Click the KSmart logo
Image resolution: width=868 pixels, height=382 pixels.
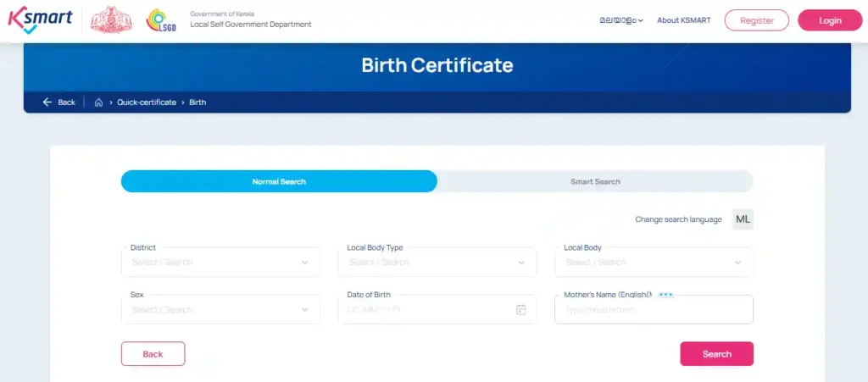39,20
